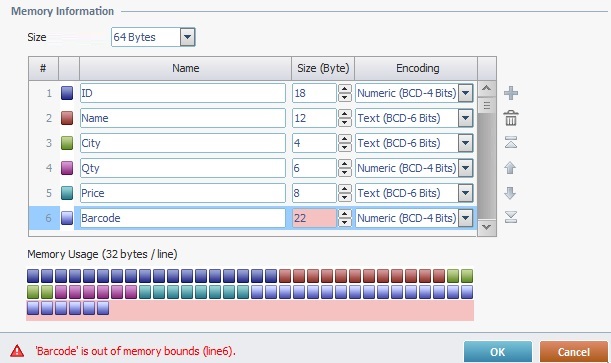611x363 pixels.
Task: Click the table scrollbar down arrow
Action: (x=487, y=227)
